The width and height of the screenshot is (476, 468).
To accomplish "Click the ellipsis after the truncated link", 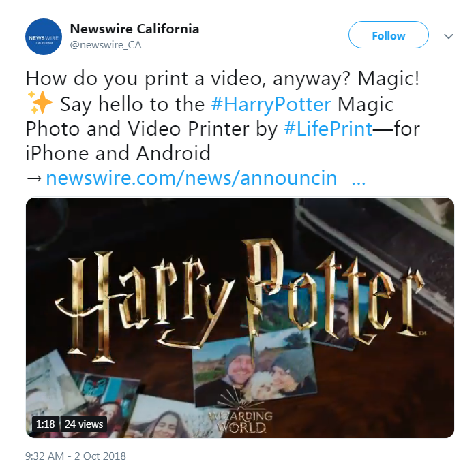I will (x=358, y=181).
